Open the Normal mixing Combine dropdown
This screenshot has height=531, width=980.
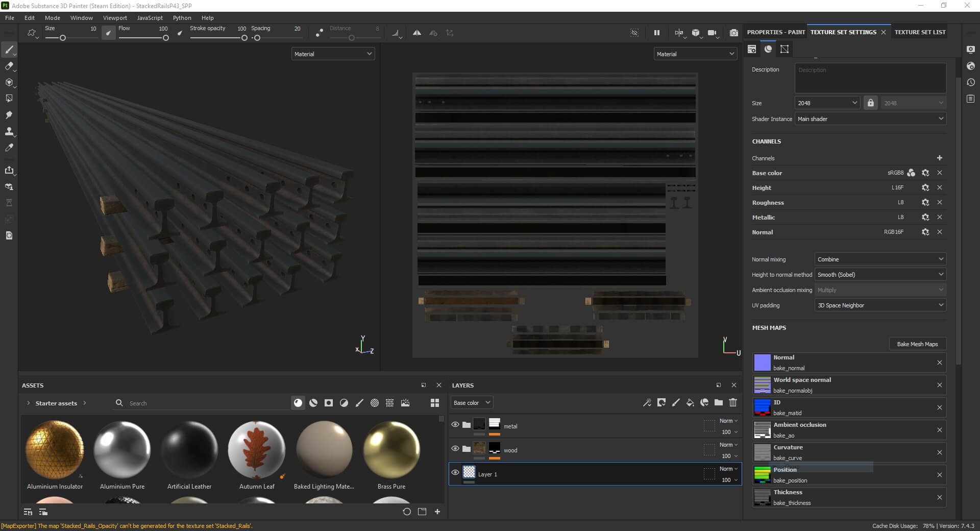(x=880, y=259)
